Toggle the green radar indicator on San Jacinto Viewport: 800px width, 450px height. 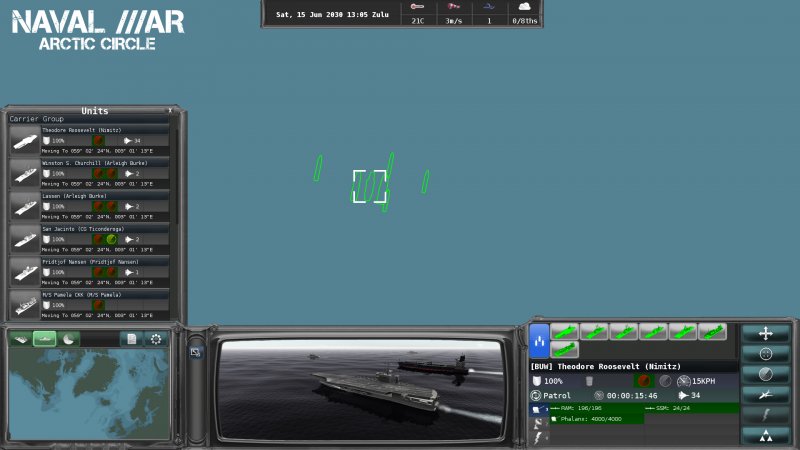click(x=112, y=240)
